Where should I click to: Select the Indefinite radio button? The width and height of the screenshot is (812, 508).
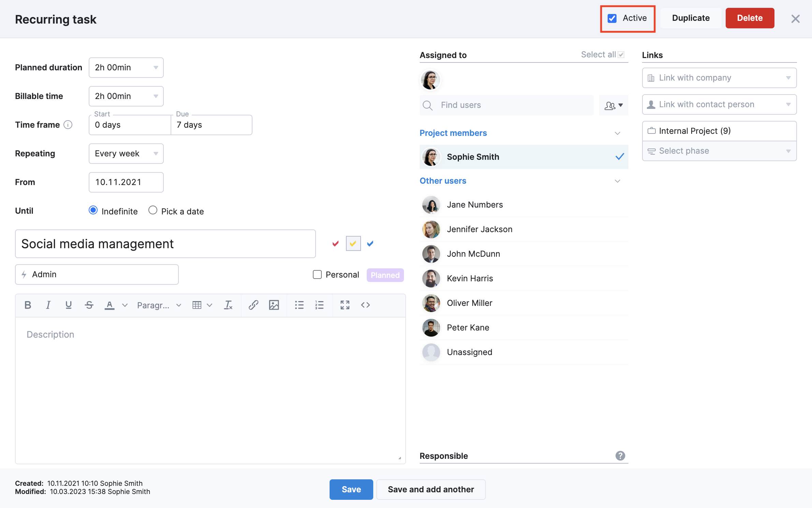[x=93, y=210]
